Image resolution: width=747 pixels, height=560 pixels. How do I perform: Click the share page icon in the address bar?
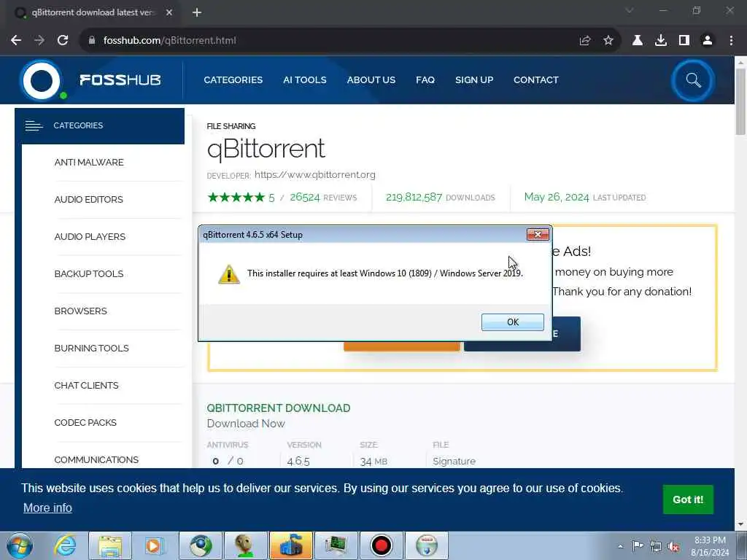(585, 41)
